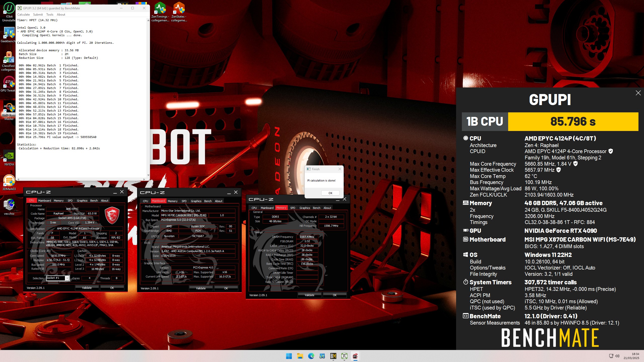Maximize the GPUPI window
The image size is (644, 362).
[133, 8]
